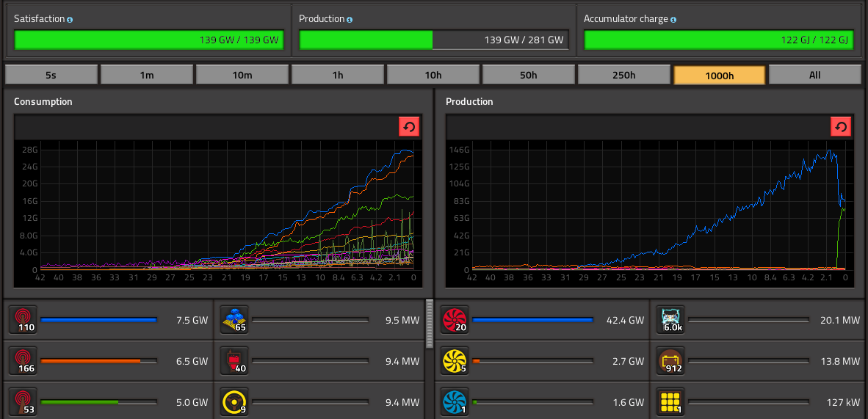Click the 5.0 GW value

(x=192, y=402)
